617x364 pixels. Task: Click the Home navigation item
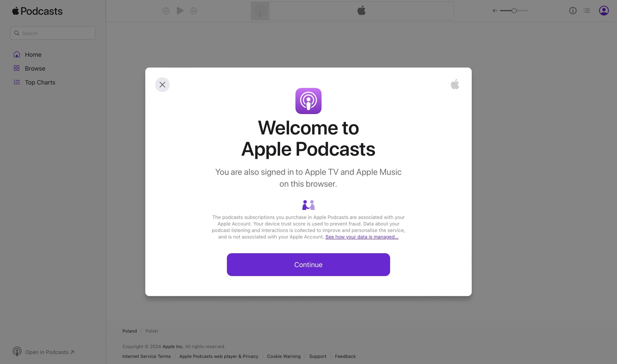click(x=33, y=54)
